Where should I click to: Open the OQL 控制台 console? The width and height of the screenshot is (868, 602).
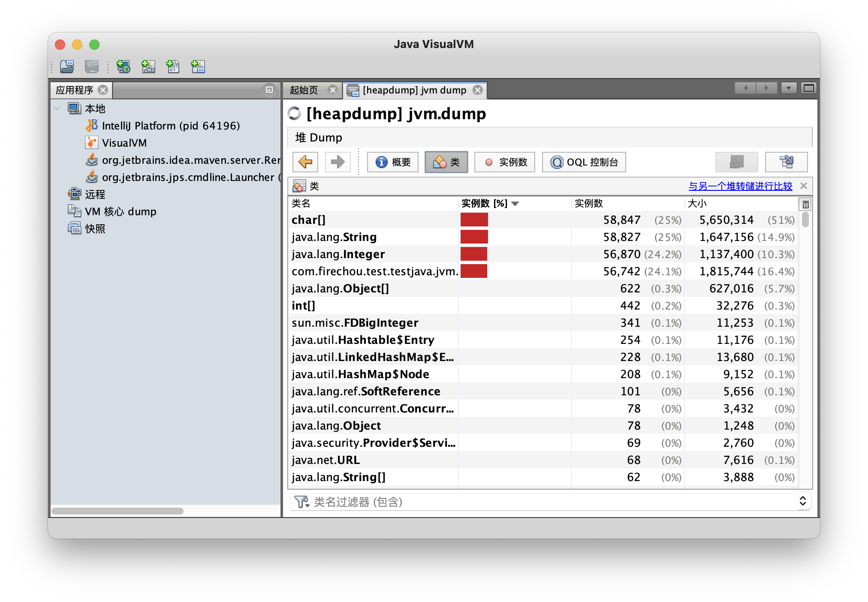[584, 162]
